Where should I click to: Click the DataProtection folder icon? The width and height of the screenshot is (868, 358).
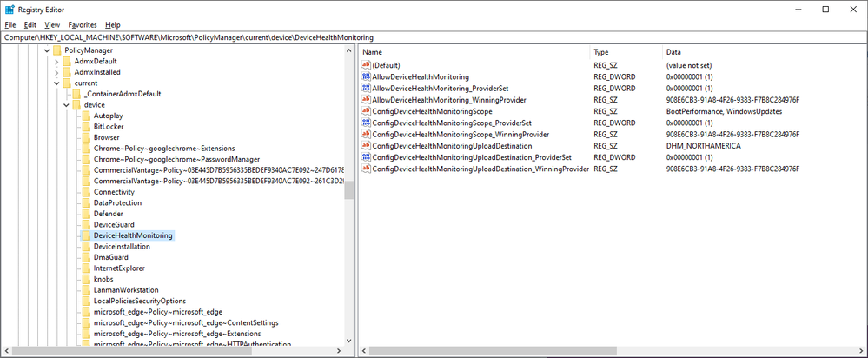coord(86,203)
